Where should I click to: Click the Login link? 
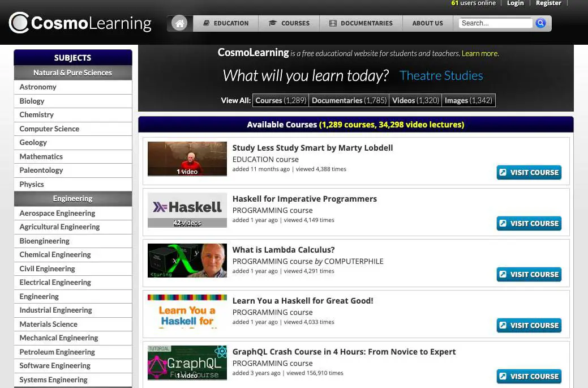pyautogui.click(x=515, y=3)
